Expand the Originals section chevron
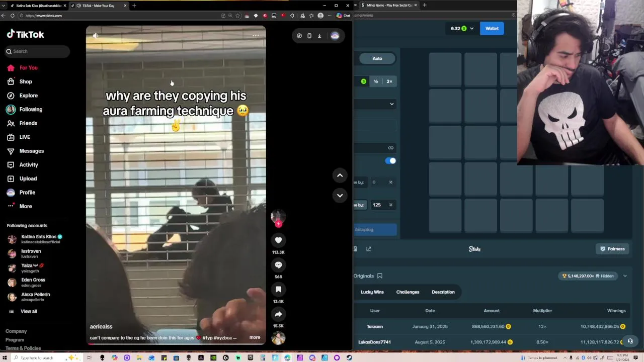Viewport: 644px width, 362px height. coord(625,276)
